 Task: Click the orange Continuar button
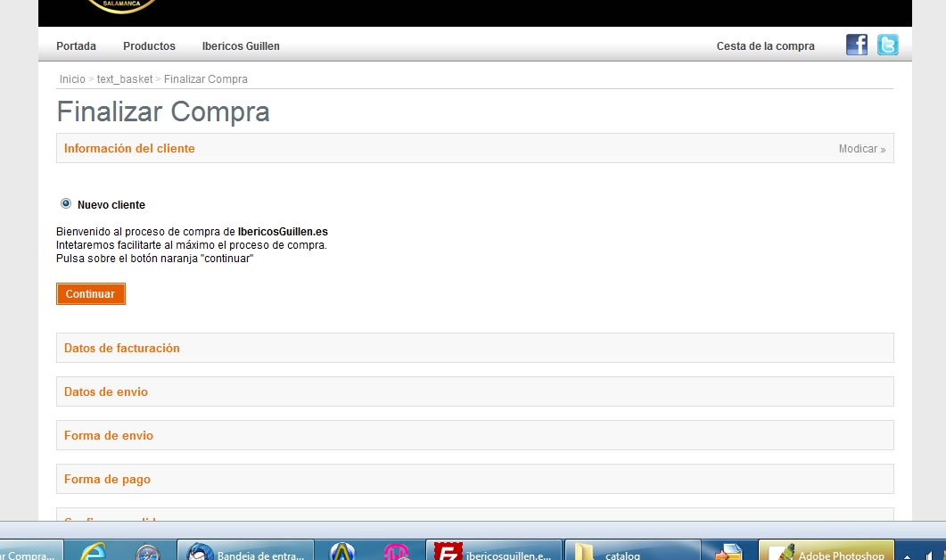point(90,294)
